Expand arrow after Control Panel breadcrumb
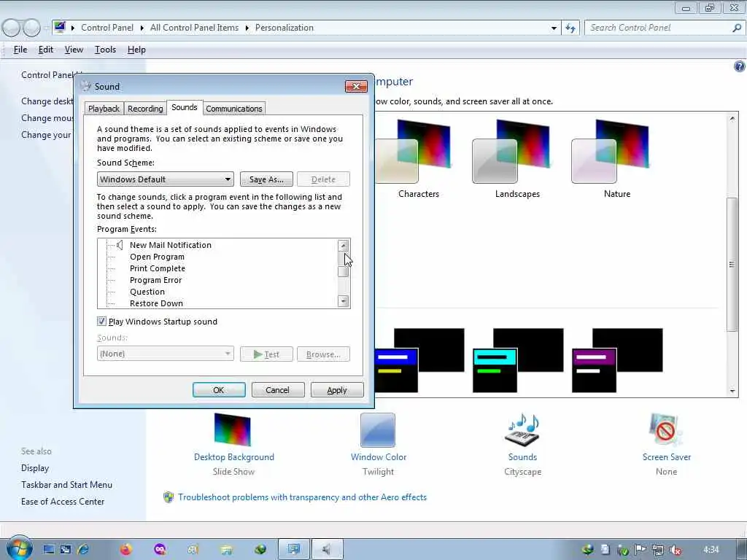This screenshot has height=560, width=747. [x=142, y=28]
